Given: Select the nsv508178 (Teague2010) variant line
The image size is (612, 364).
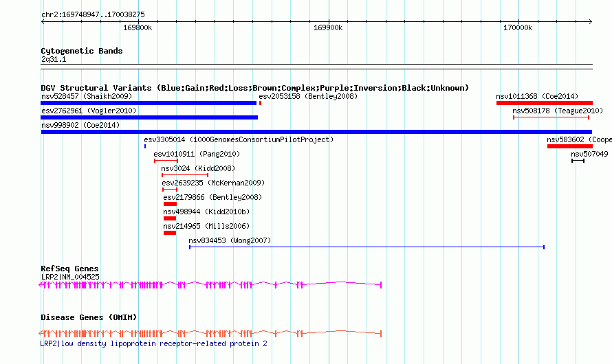Looking at the screenshot, I should (551, 117).
